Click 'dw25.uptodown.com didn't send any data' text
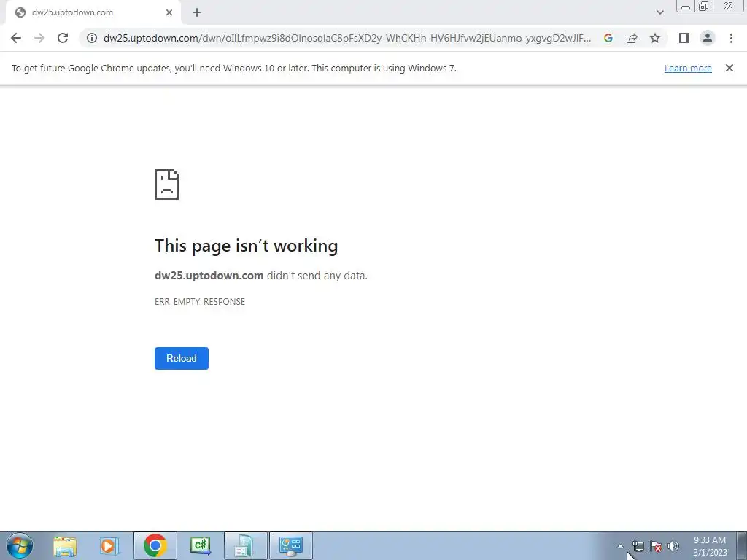 point(261,276)
